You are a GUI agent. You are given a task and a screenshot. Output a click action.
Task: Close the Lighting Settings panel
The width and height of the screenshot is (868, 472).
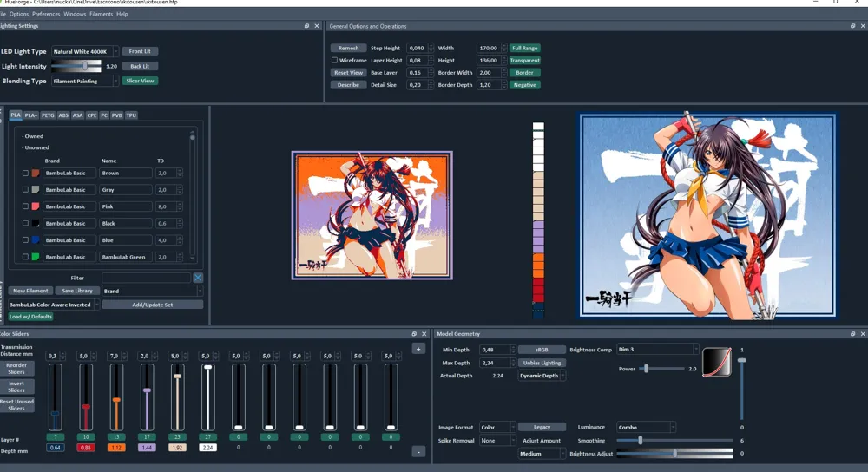317,26
